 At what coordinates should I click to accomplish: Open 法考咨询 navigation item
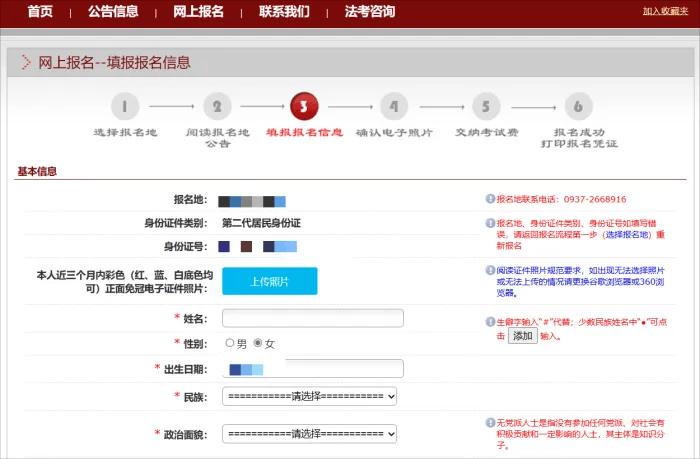coord(369,12)
